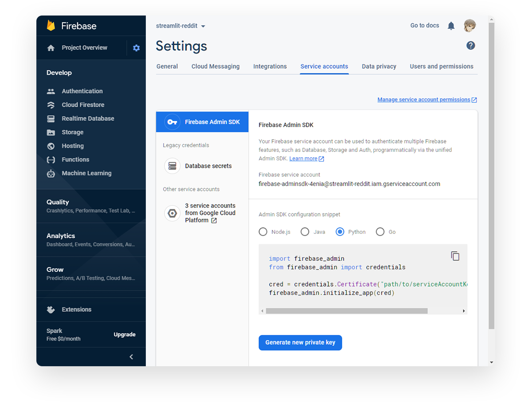Click the code scrollbar right arrow
Viewport: 532px width, 403px height.
(x=464, y=311)
